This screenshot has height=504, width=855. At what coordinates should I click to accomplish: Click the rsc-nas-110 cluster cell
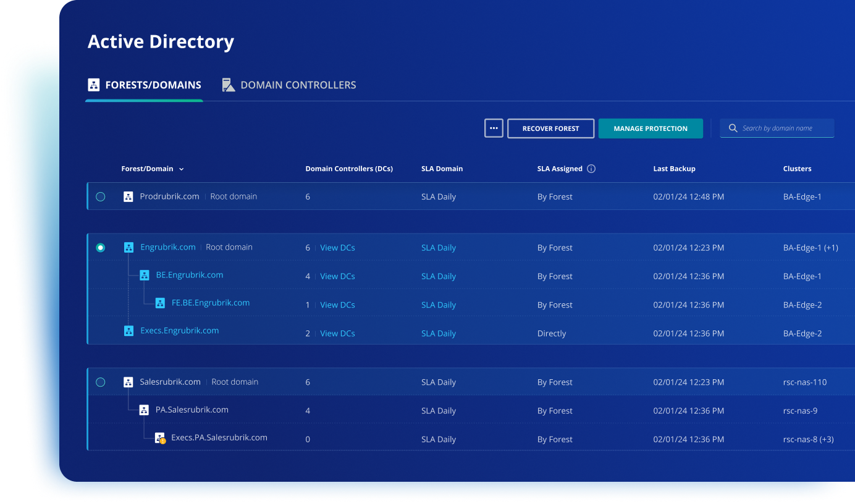click(x=805, y=382)
